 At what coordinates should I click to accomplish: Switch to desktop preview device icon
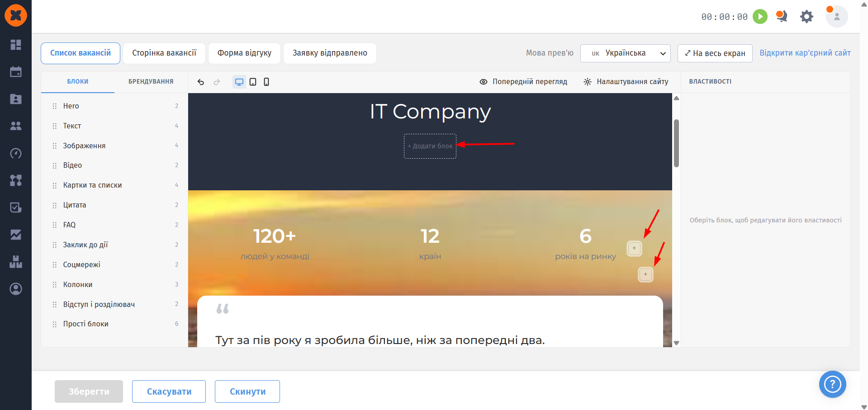pyautogui.click(x=239, y=82)
